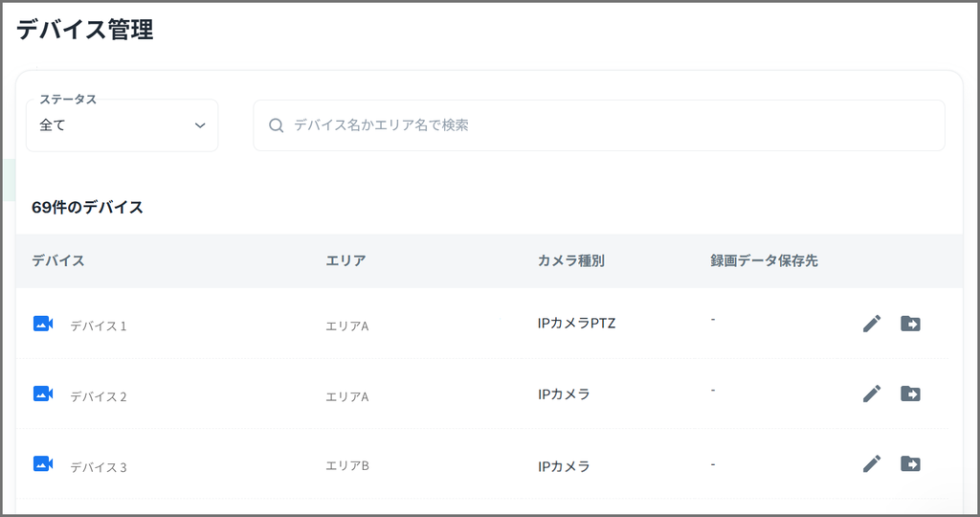This screenshot has height=517, width=980.
Task: Click the カメラ種別 column header
Action: tap(571, 260)
